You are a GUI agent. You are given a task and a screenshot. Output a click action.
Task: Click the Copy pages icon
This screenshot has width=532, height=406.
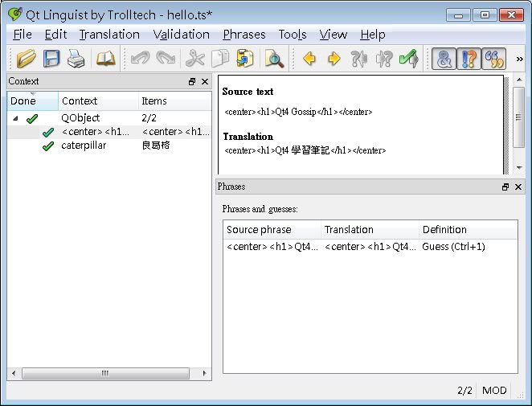click(x=220, y=59)
